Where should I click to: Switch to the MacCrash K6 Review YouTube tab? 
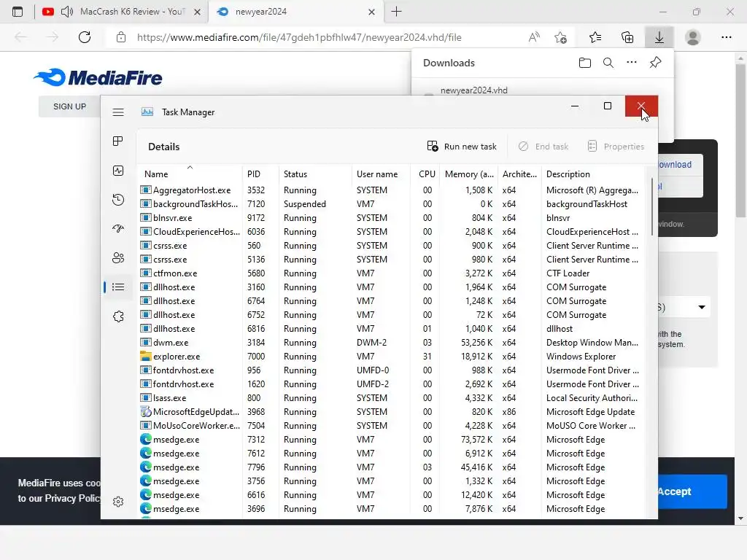click(x=122, y=12)
